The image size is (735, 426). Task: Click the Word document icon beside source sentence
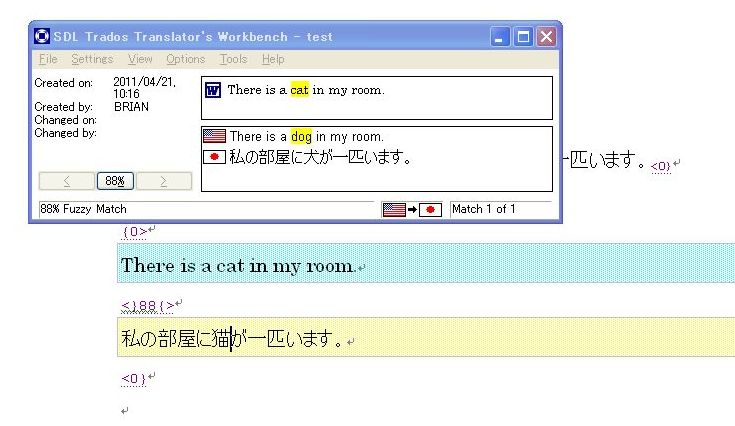click(213, 90)
